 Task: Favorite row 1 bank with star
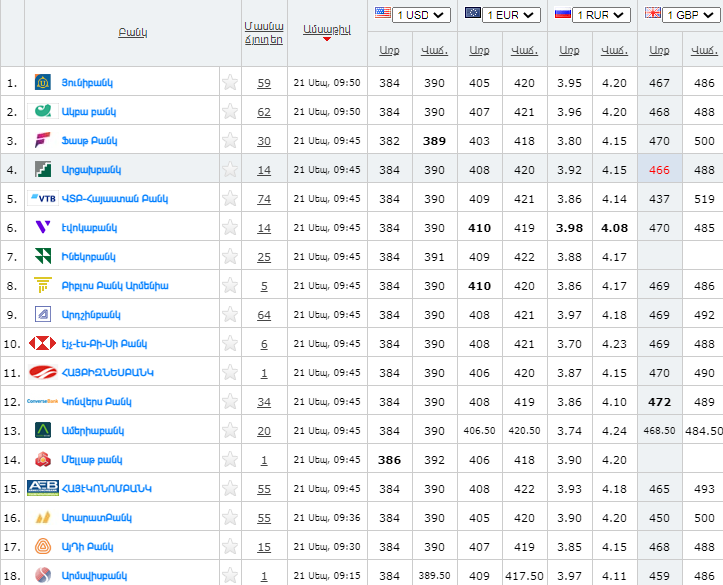click(x=230, y=83)
